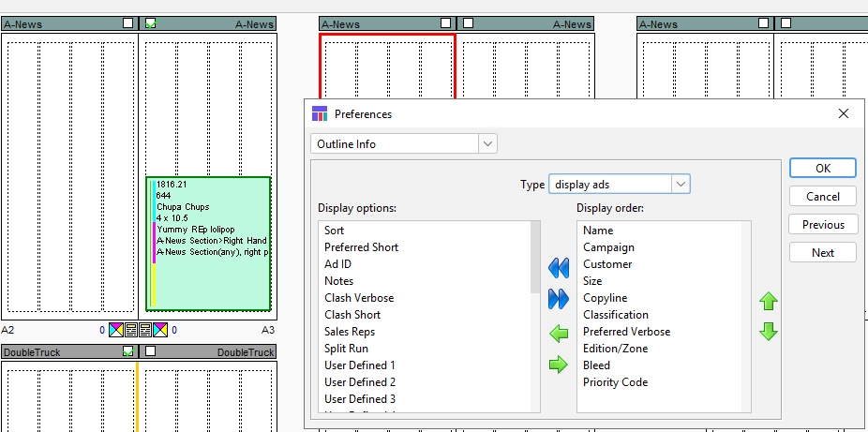Move the item down with the green down arrow

coord(768,332)
